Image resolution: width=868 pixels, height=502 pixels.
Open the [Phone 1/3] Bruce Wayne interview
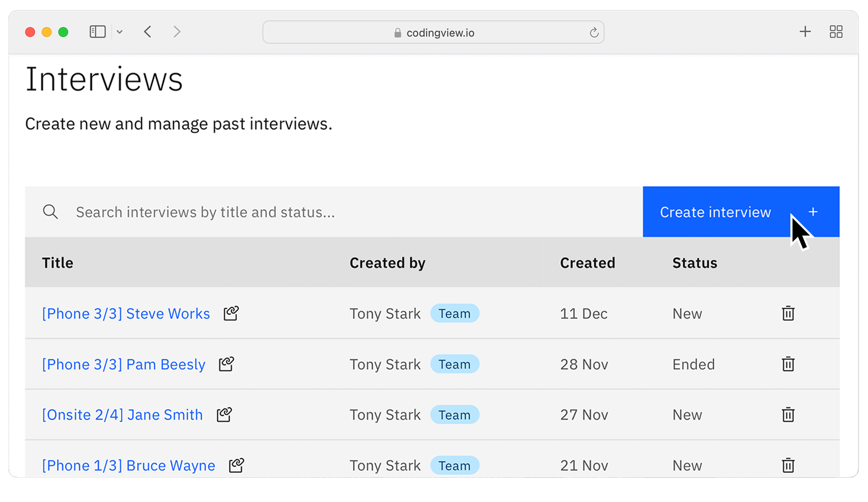pyautogui.click(x=129, y=465)
